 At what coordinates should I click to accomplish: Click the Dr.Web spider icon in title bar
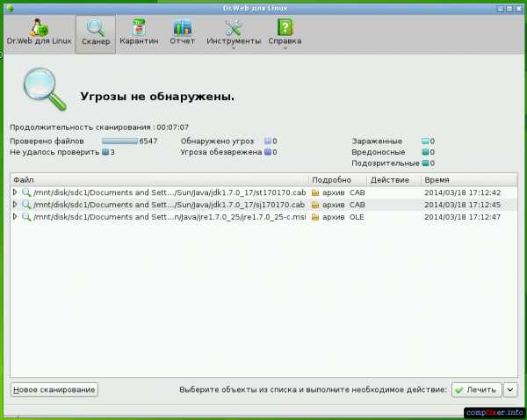(x=10, y=8)
